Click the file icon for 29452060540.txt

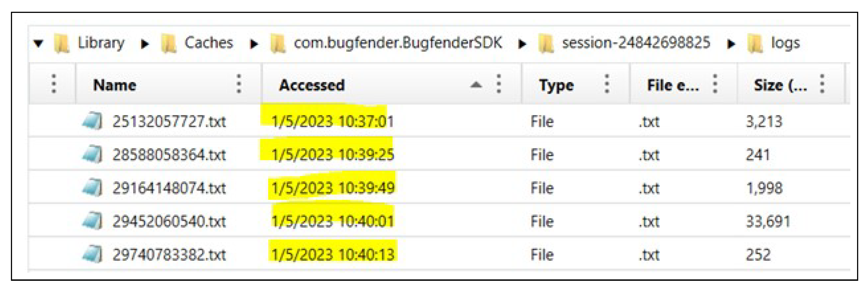[92, 221]
